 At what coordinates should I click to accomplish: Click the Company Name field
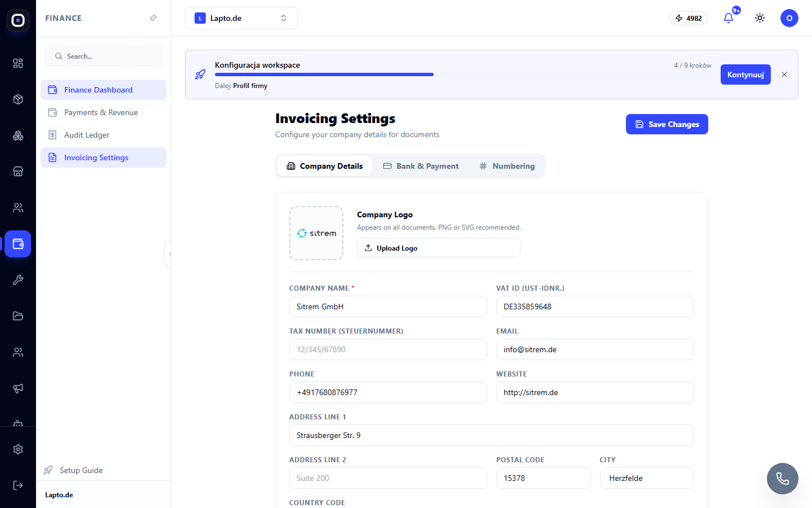[388, 306]
